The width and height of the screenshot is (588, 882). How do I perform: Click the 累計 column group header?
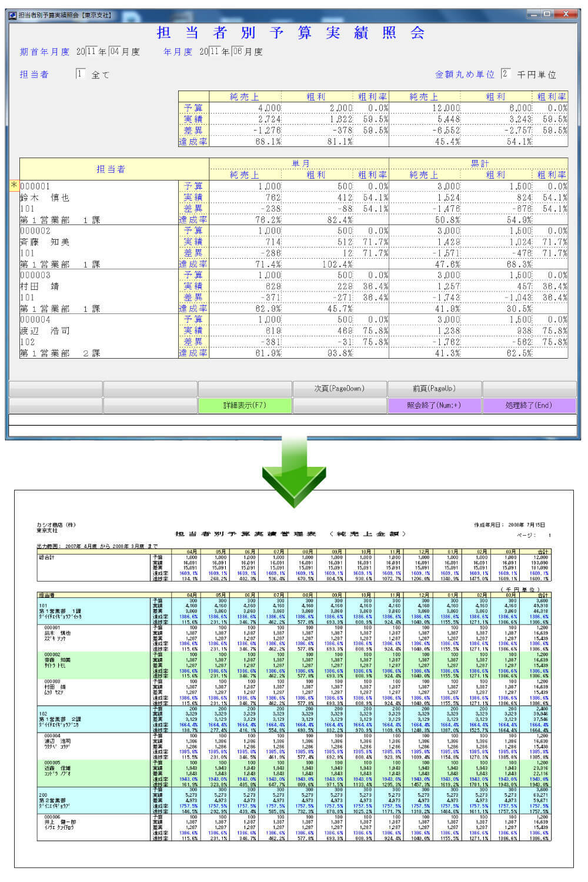tap(479, 163)
